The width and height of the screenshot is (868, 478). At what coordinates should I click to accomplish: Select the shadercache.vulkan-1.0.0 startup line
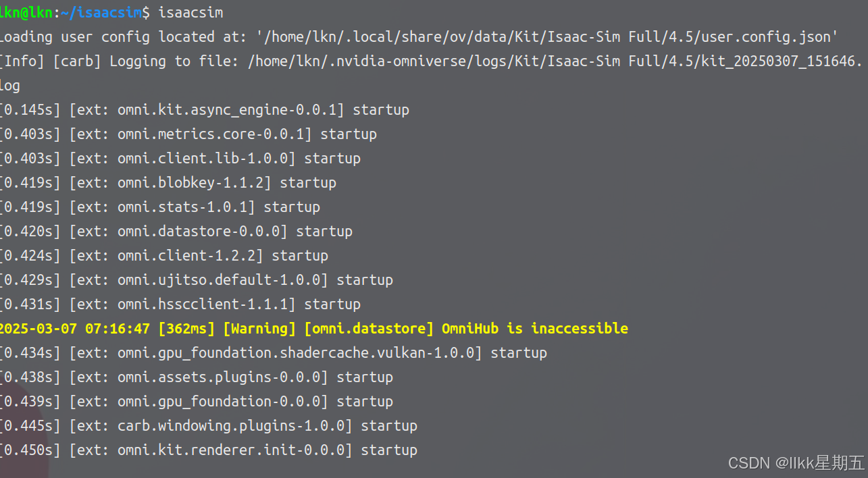[273, 352]
